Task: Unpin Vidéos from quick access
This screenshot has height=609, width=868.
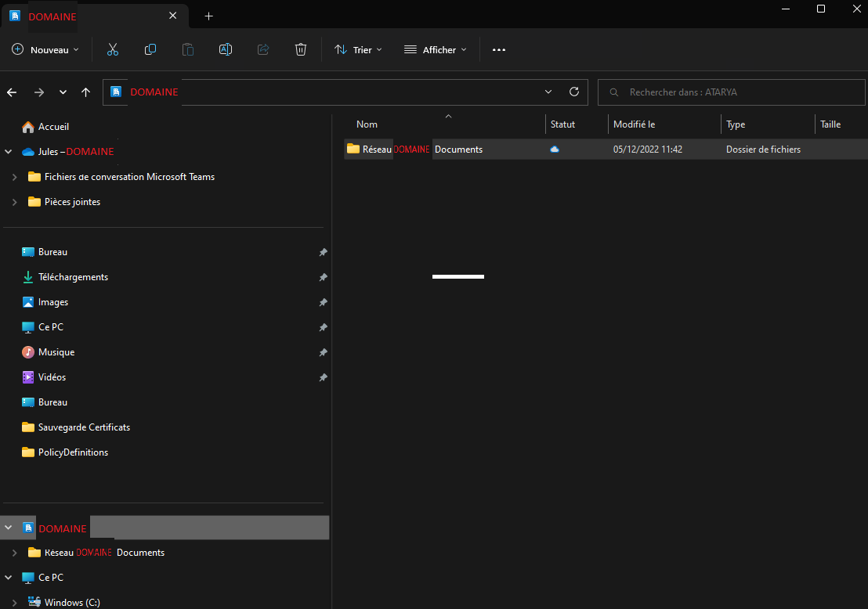Action: pyautogui.click(x=323, y=377)
